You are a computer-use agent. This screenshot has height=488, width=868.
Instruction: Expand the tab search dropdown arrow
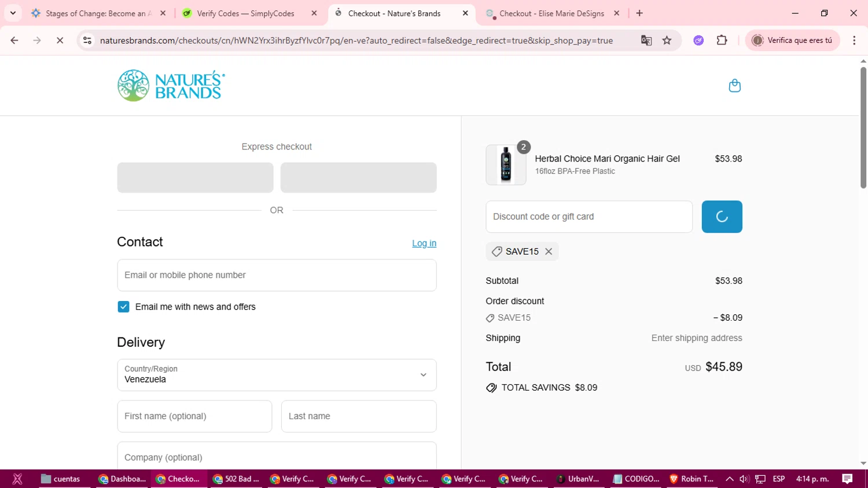tap(13, 13)
